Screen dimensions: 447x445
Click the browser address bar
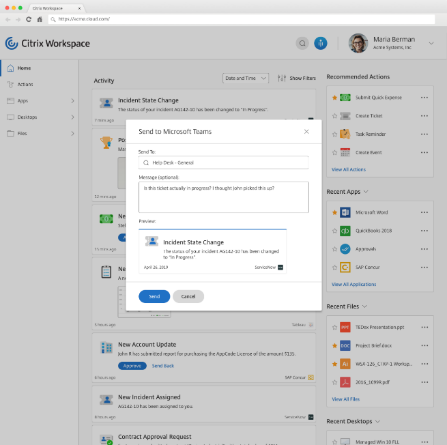[x=242, y=19]
